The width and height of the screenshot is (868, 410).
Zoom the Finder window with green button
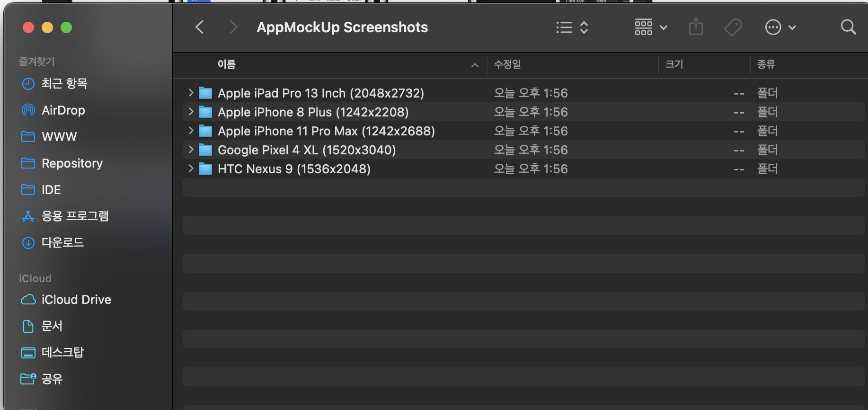(x=66, y=27)
